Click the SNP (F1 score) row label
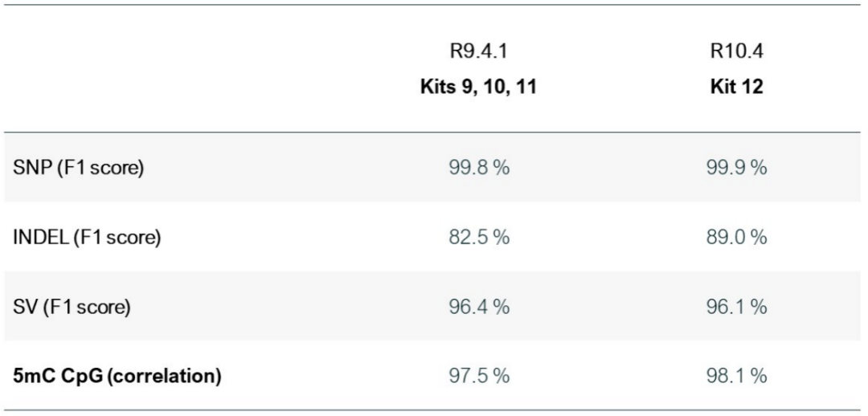Viewport: 868px width, 416px height. click(x=78, y=168)
